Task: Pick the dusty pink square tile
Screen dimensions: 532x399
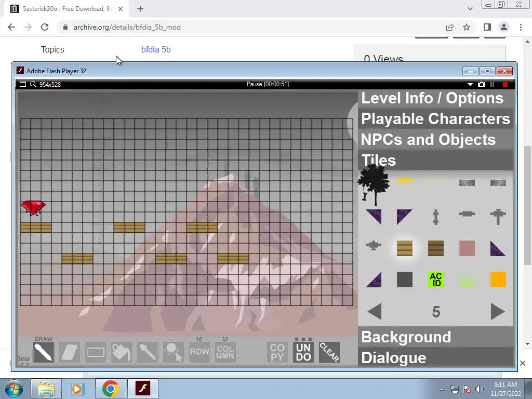Action: (467, 248)
